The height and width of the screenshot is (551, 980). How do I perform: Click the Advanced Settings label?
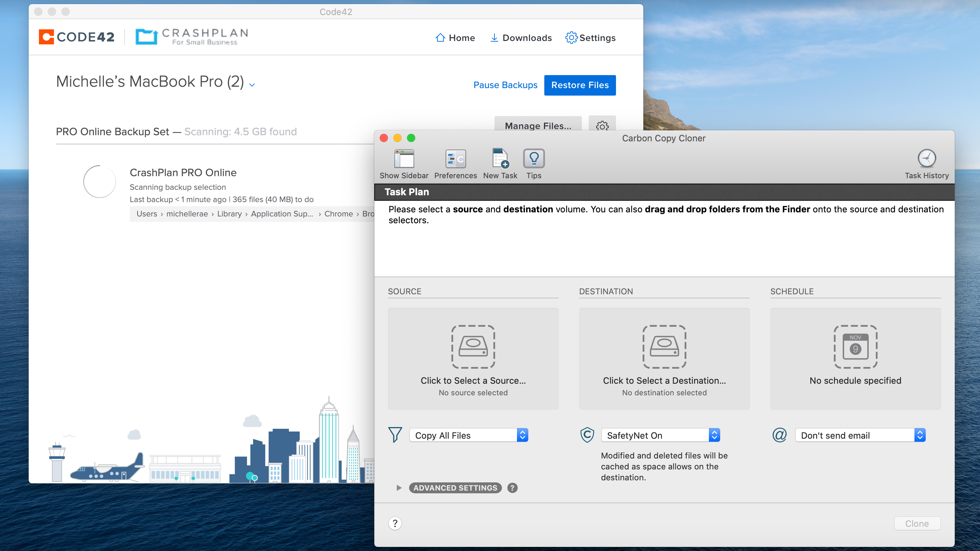[x=455, y=488]
